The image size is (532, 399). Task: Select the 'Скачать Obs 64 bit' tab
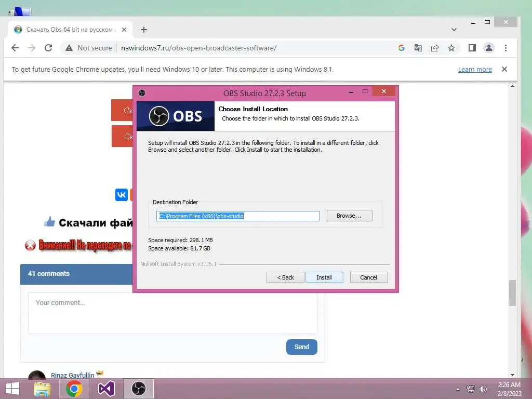pos(70,30)
